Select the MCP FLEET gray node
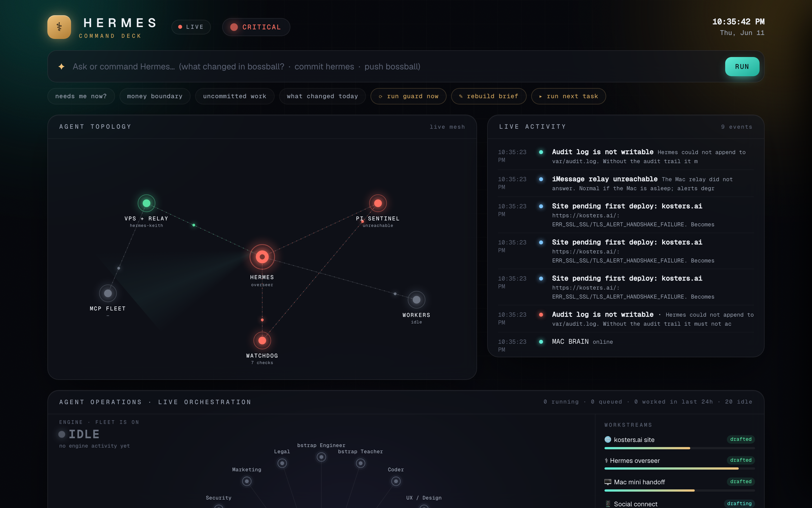 [x=108, y=293]
